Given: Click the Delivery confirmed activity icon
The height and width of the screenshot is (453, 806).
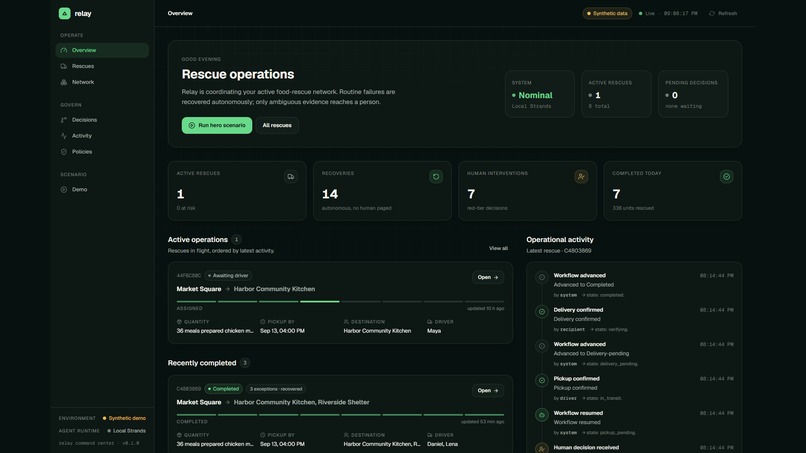Looking at the screenshot, I should point(542,312).
